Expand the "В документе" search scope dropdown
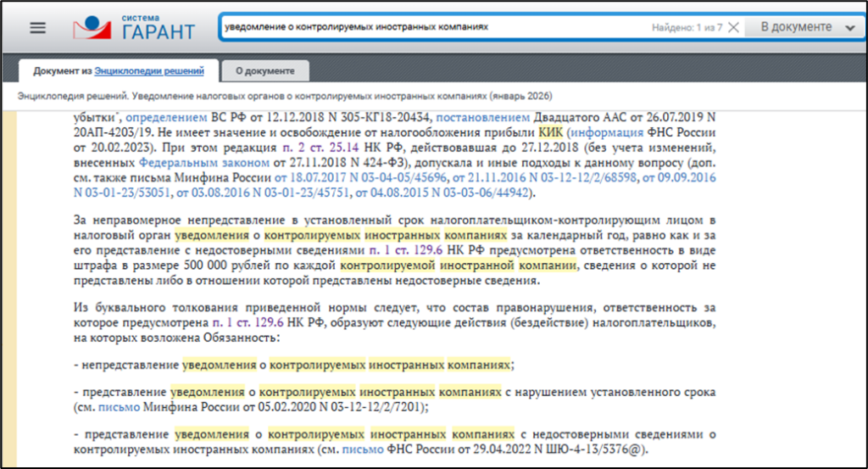This screenshot has height=469, width=868. coord(806,27)
